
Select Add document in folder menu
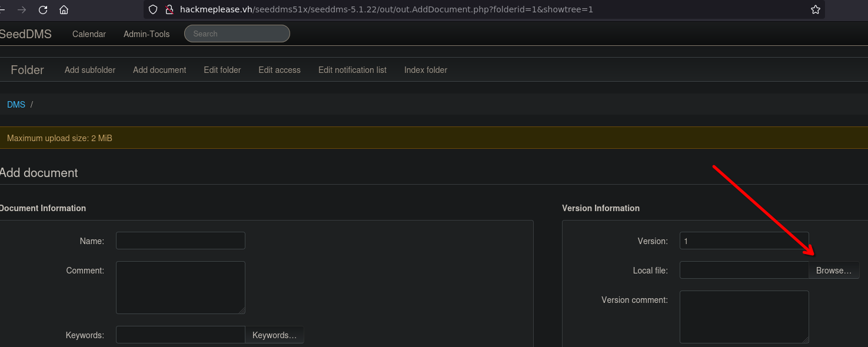pyautogui.click(x=159, y=70)
